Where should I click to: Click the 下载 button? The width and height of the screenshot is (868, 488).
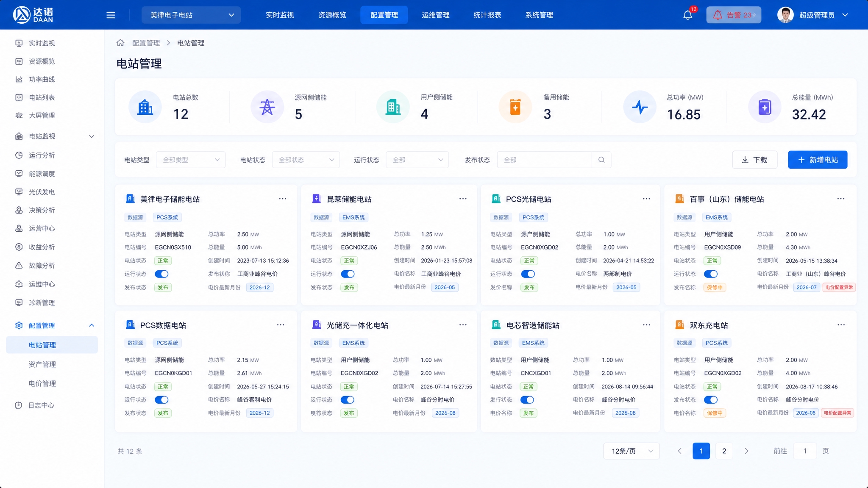pyautogui.click(x=755, y=160)
